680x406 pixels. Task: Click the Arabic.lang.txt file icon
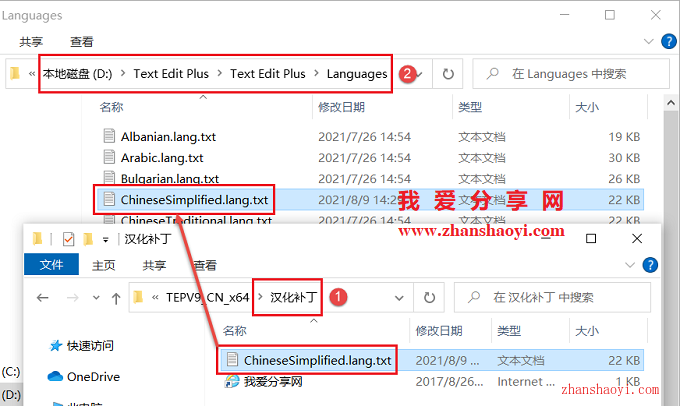[109, 157]
